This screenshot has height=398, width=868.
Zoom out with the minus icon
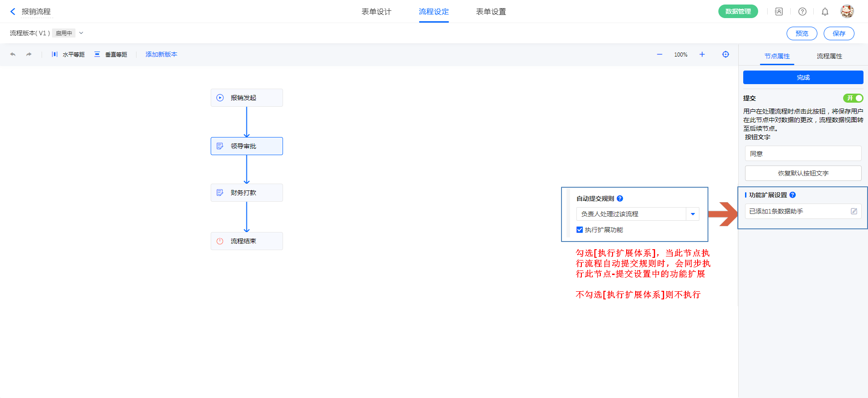[660, 54]
